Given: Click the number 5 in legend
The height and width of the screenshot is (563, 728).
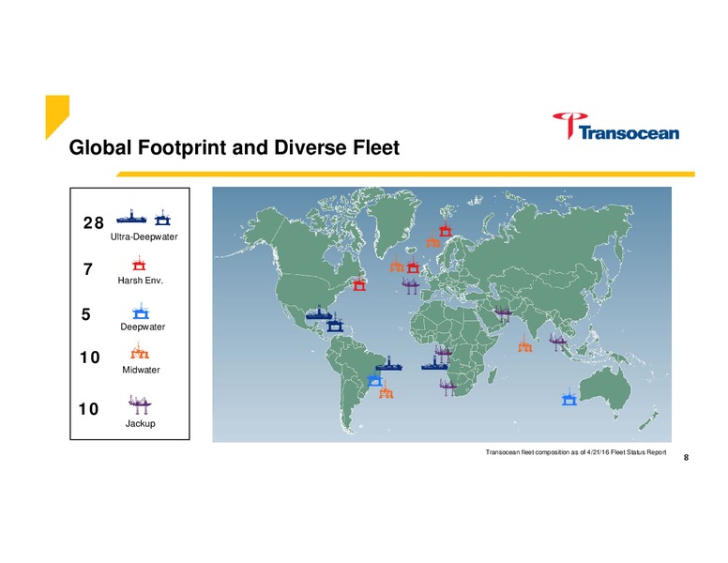Looking at the screenshot, I should [86, 314].
